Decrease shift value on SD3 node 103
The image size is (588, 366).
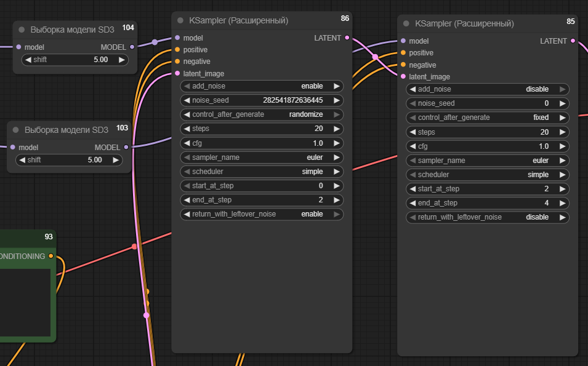tap(22, 160)
